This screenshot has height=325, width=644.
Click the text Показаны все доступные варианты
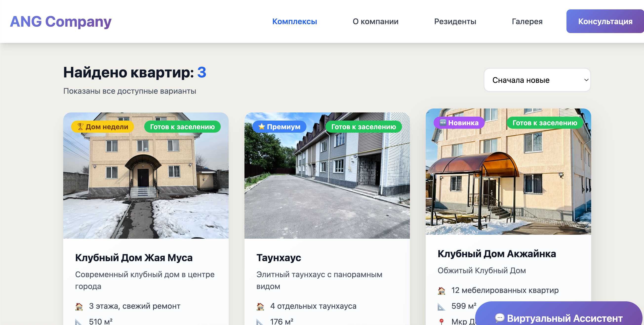[x=129, y=91]
